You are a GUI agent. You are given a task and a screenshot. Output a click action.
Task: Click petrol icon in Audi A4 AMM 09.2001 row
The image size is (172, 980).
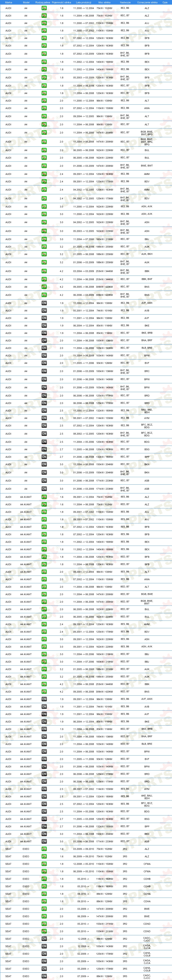pos(44,174)
